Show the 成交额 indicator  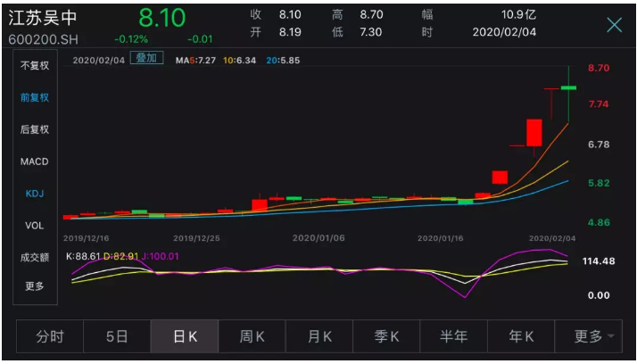coord(35,258)
